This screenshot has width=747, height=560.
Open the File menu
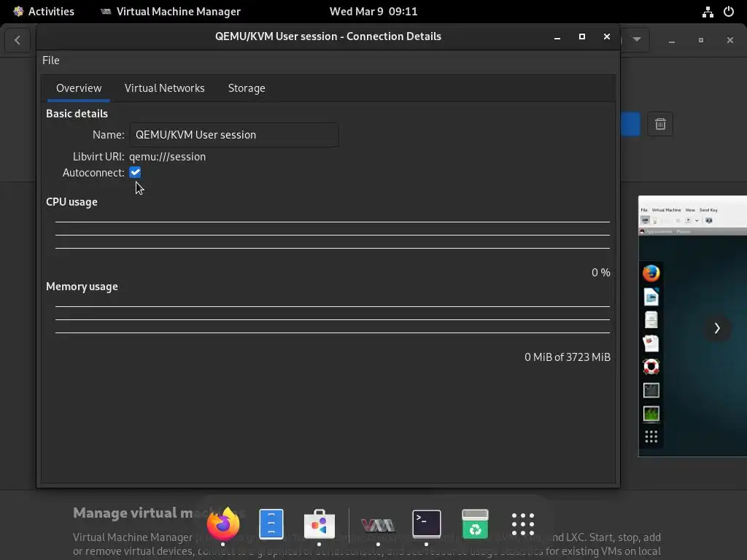pos(50,61)
